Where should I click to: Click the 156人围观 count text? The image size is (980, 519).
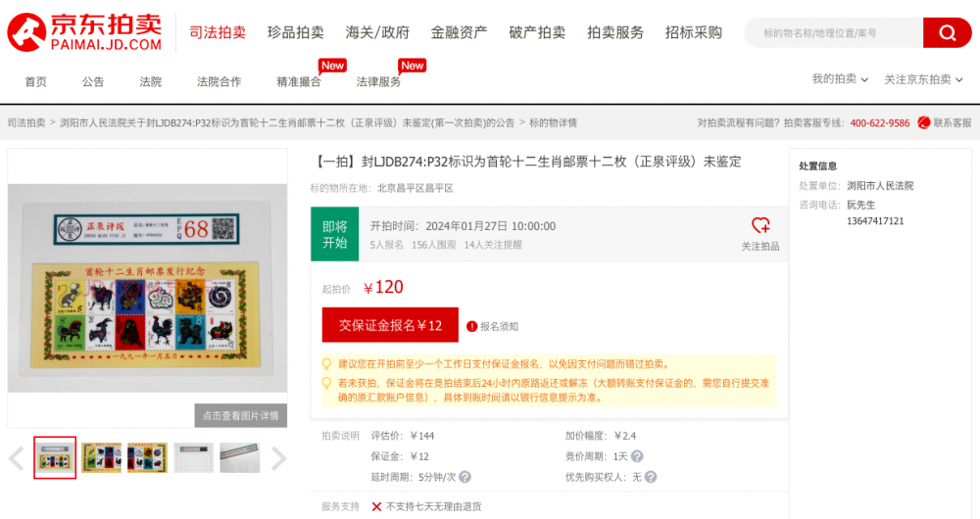click(x=434, y=245)
